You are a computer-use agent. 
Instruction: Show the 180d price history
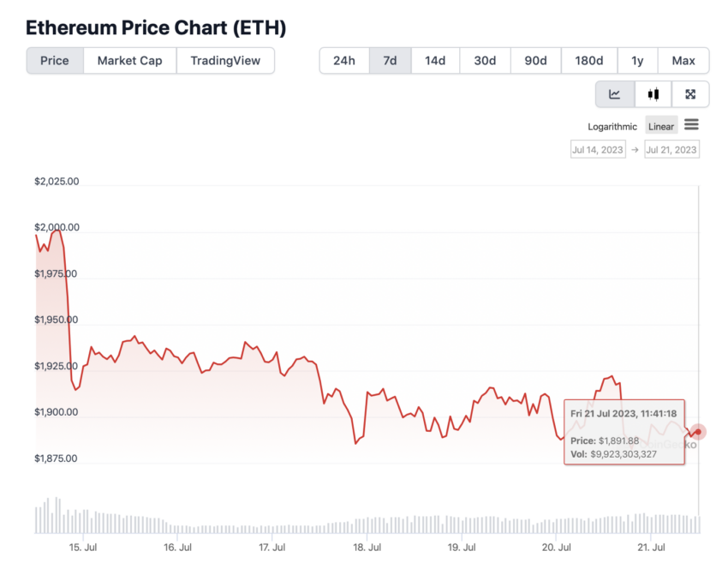[x=588, y=60]
